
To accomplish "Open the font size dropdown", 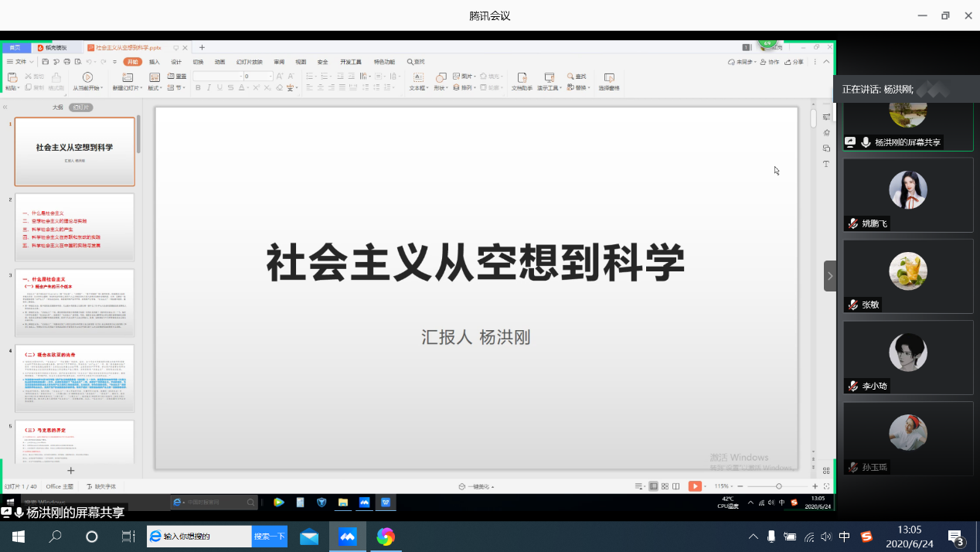I will click(271, 77).
